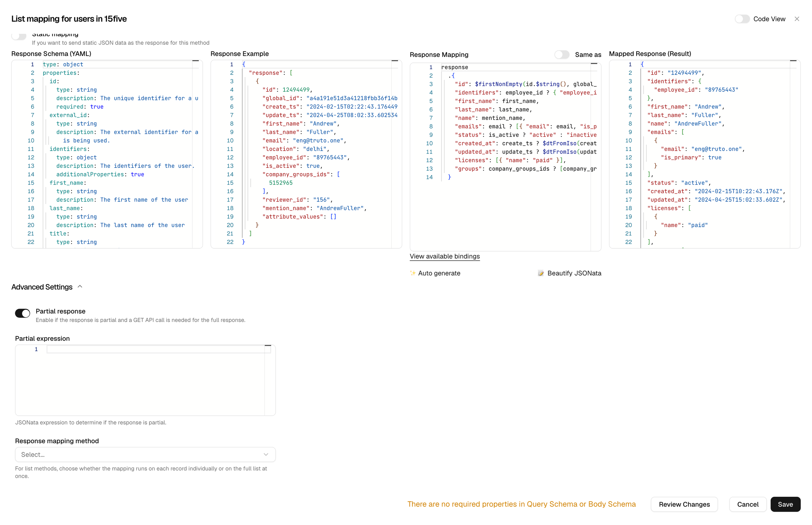Click the Mapped Response editor scrollbar
The image size is (812, 525).
pyautogui.click(x=793, y=154)
